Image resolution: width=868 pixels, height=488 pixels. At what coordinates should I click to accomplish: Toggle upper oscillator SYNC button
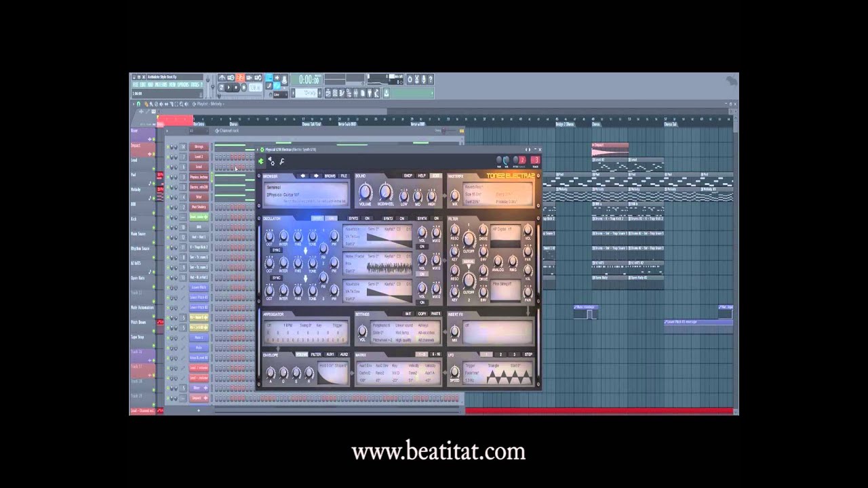[x=276, y=250]
